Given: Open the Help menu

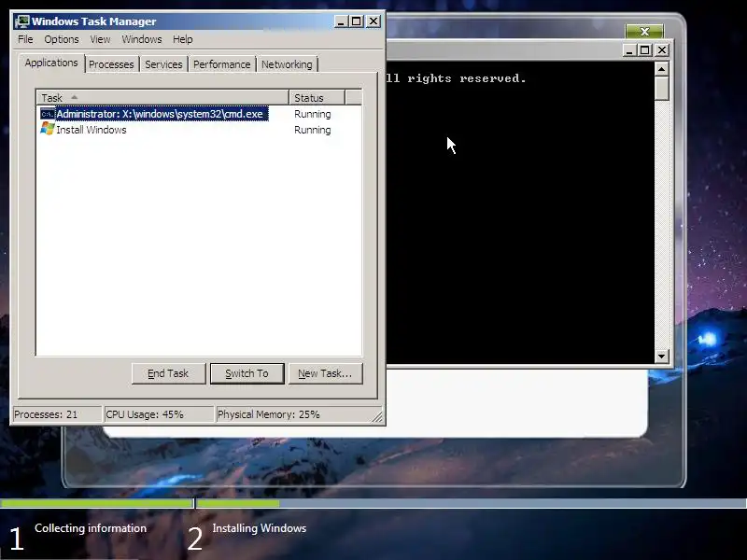Looking at the screenshot, I should click(182, 39).
